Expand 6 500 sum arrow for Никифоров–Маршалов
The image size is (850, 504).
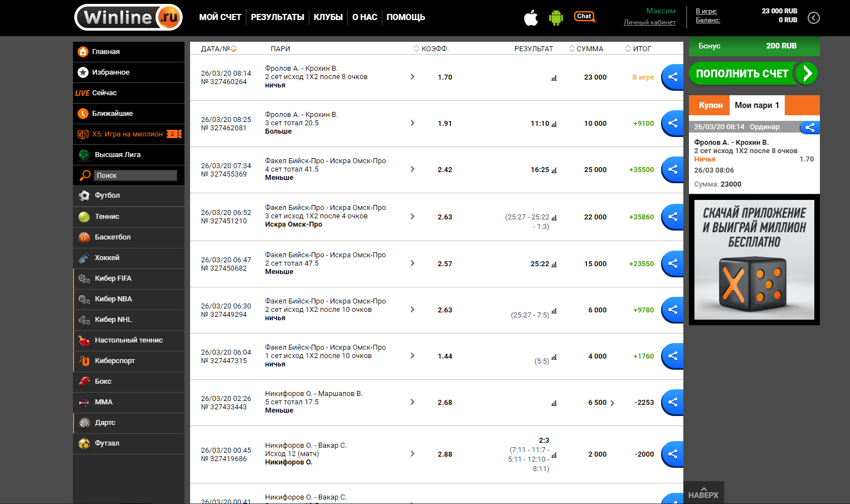pyautogui.click(x=612, y=403)
